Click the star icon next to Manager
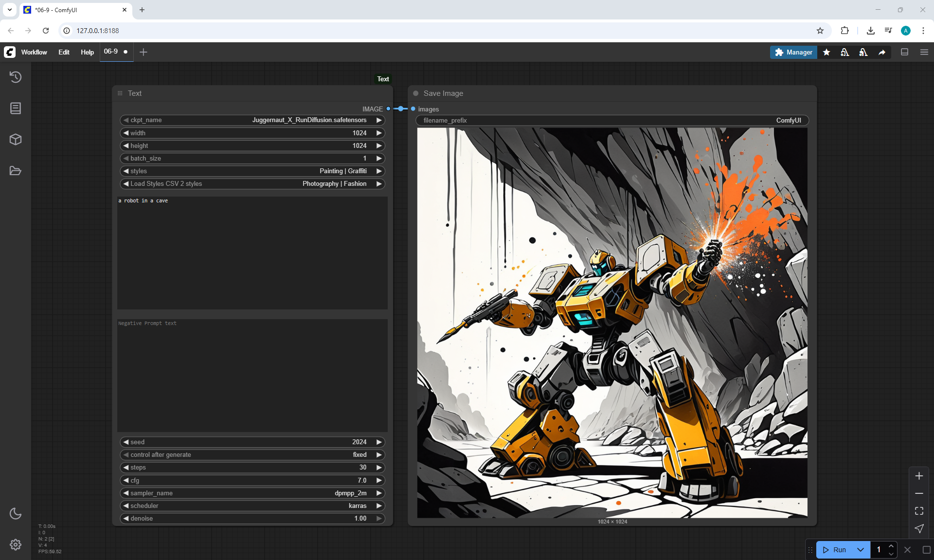 click(x=826, y=52)
